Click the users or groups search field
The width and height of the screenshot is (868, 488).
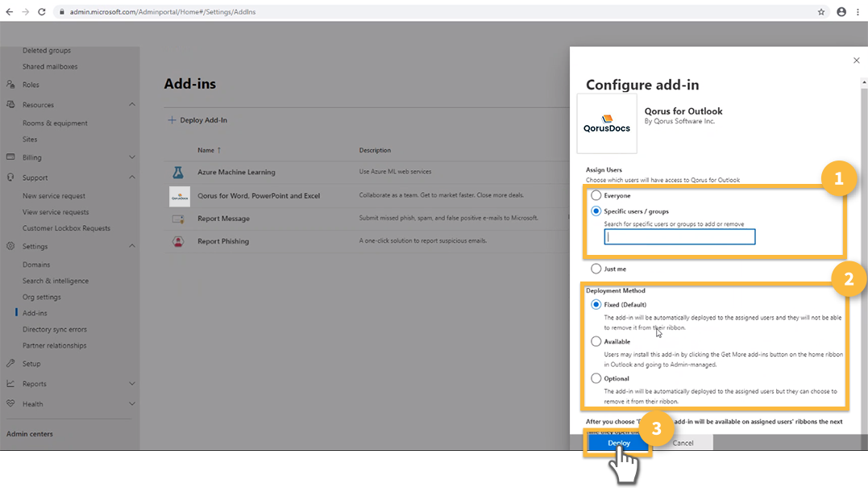click(679, 237)
